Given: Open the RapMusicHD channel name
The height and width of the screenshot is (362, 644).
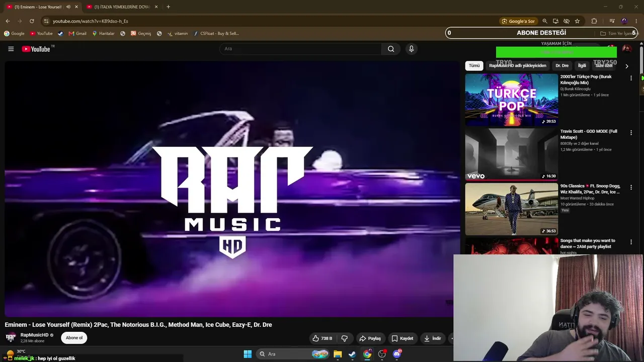Looking at the screenshot, I should coord(34,335).
